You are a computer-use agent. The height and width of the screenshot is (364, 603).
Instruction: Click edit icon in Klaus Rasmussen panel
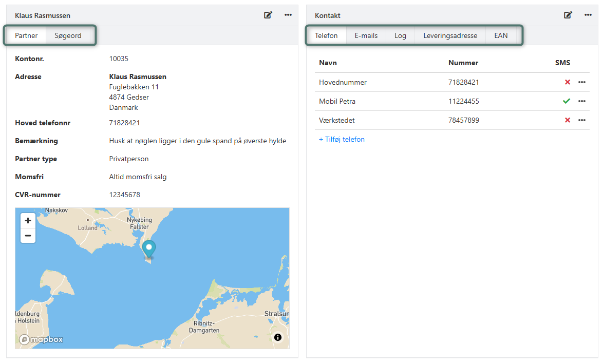point(268,15)
